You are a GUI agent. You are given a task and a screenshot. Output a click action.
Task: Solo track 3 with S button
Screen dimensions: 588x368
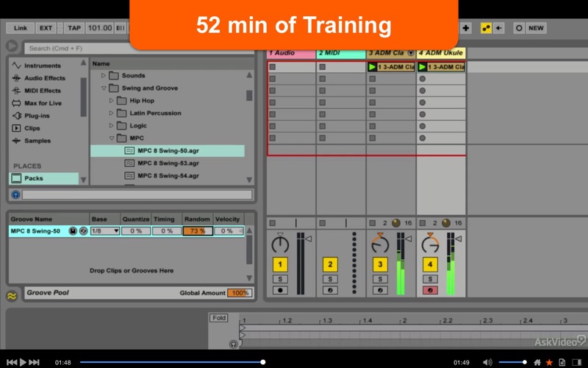pos(380,279)
